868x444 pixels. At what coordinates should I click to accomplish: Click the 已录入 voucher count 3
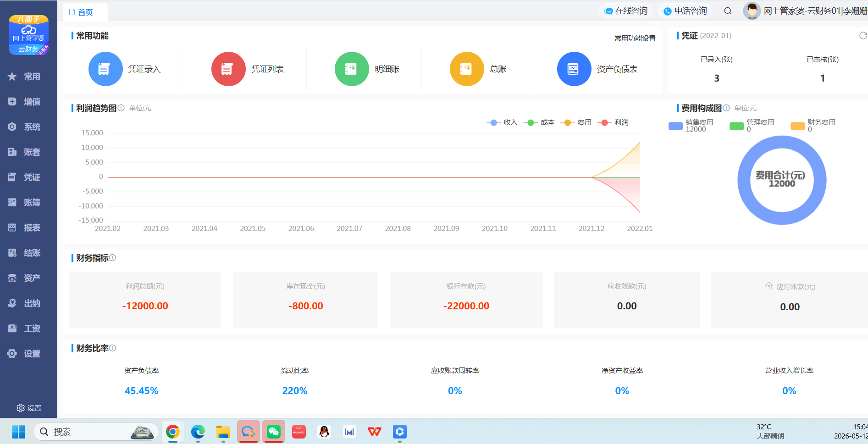[717, 78]
